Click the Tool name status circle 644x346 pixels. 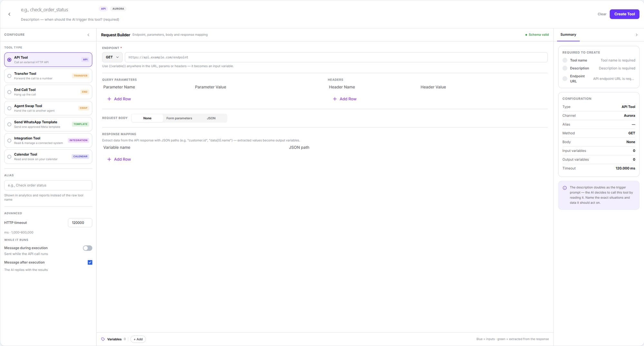coord(565,60)
